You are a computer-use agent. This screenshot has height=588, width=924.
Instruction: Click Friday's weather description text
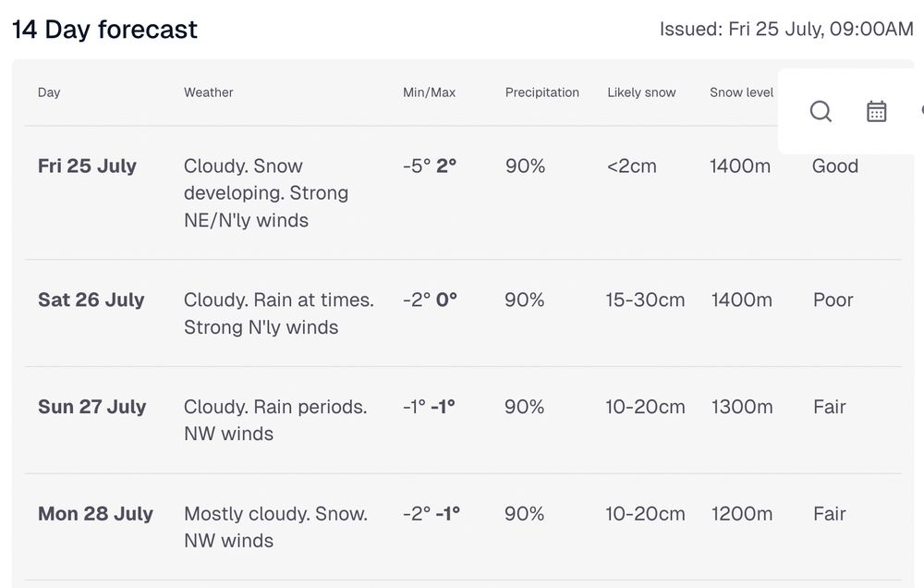point(266,193)
